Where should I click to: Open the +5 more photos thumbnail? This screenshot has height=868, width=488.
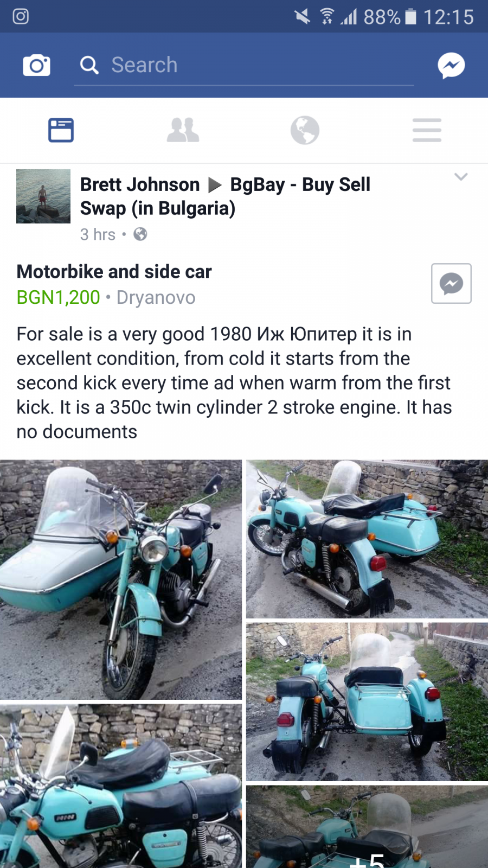click(x=367, y=827)
